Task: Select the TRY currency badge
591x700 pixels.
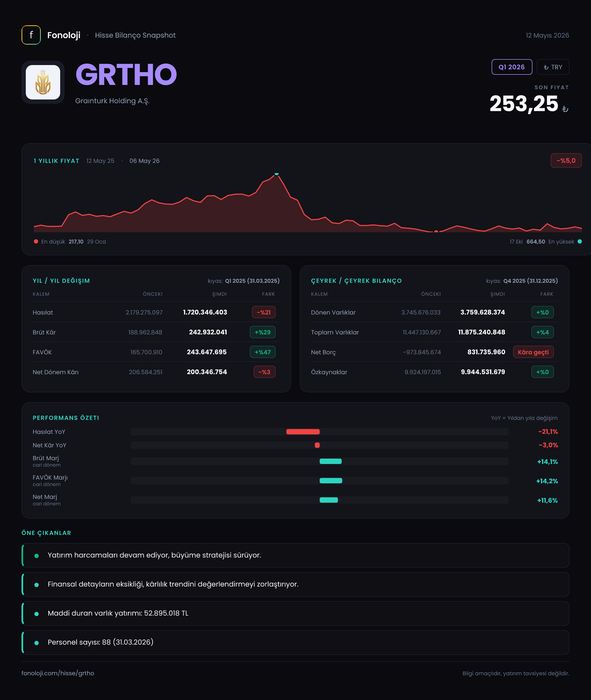Action: point(553,67)
